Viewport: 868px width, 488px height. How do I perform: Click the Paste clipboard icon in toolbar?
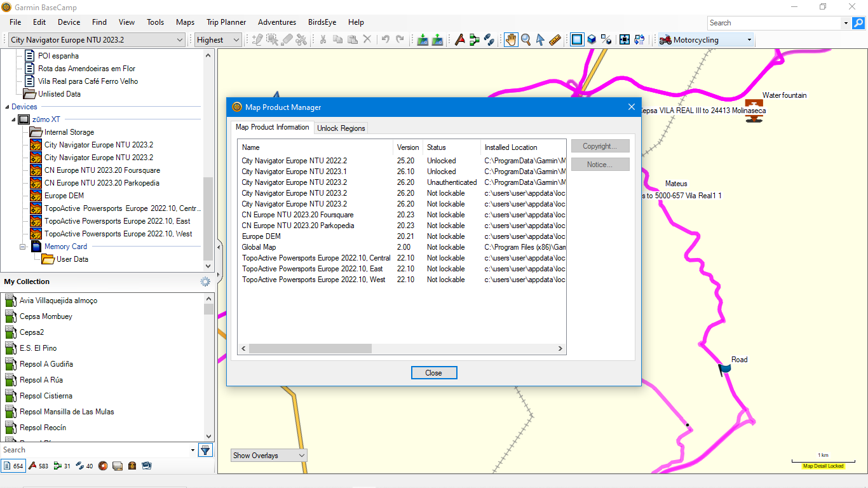point(352,39)
